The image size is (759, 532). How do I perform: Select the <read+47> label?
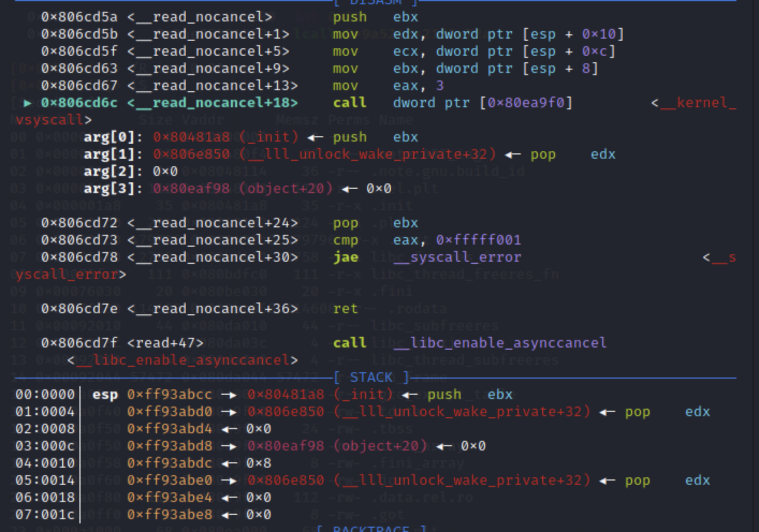pyautogui.click(x=165, y=343)
